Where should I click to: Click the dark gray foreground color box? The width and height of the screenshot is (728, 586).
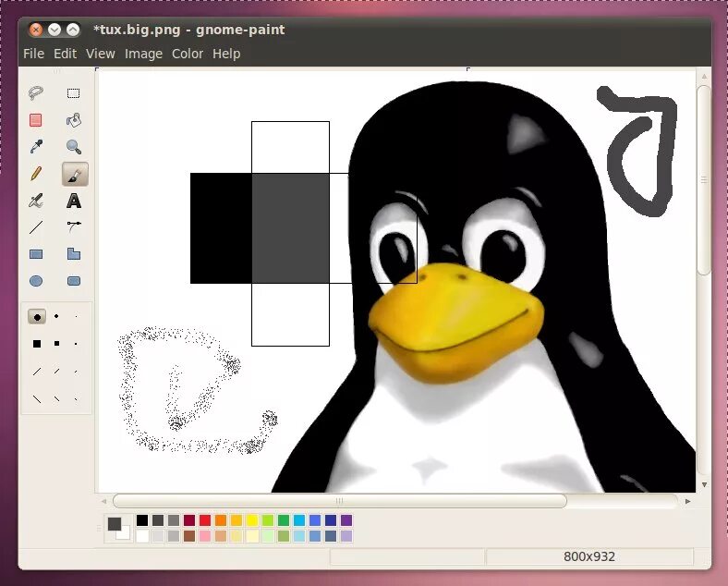tap(114, 524)
